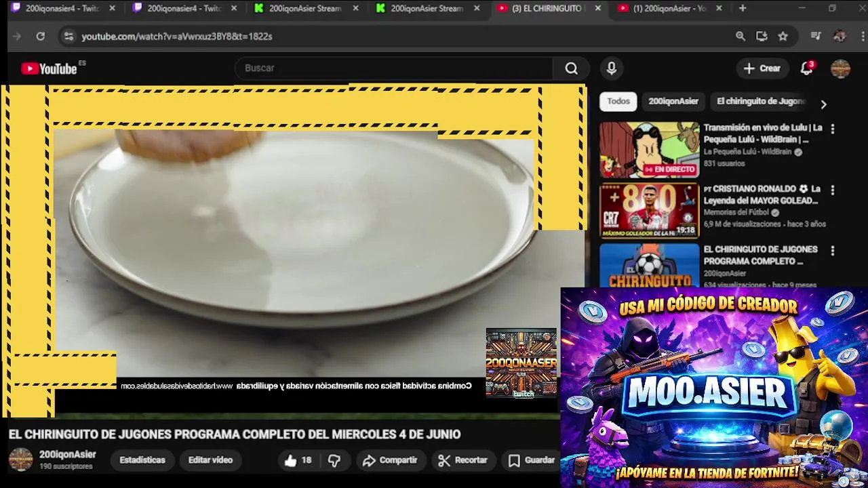
Task: Open the CR7 19:18 video thumbnail
Action: (x=649, y=211)
